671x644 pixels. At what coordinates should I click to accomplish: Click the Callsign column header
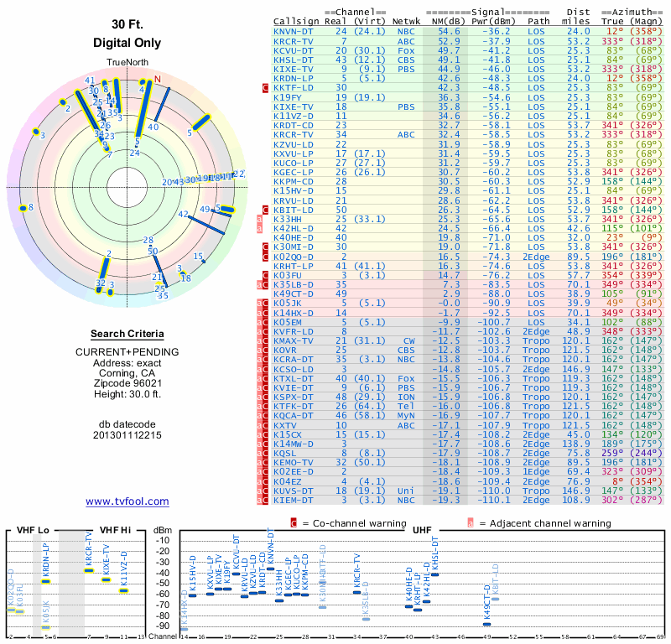tap(296, 22)
